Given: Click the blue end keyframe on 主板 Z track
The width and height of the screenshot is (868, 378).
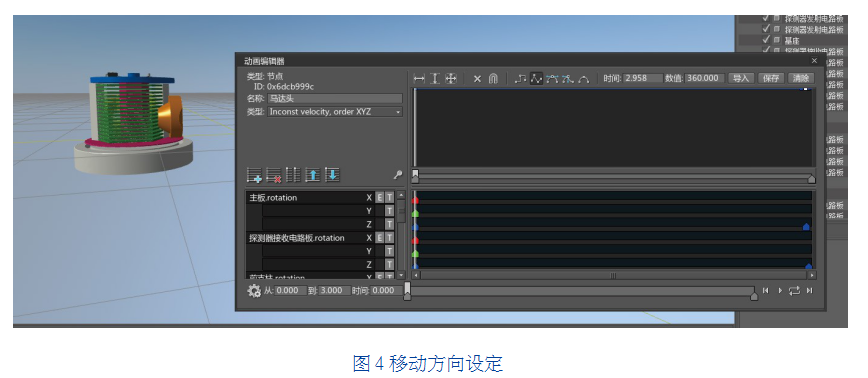Looking at the screenshot, I should [x=806, y=226].
